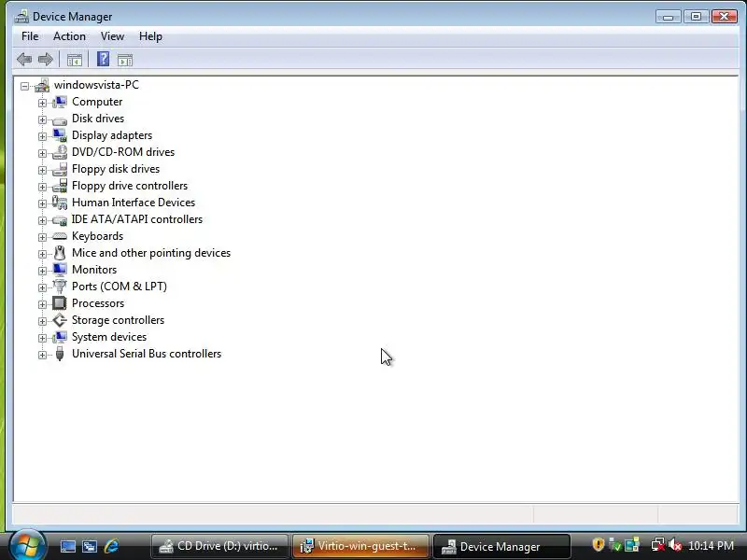This screenshot has width=747, height=560.
Task: Click the Forward arrow toolbar icon
Action: [46, 60]
